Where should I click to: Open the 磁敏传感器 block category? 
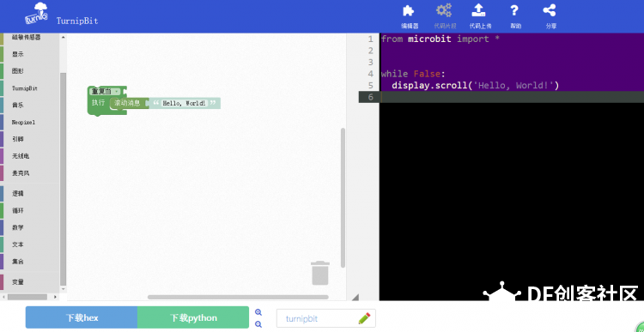click(x=27, y=37)
